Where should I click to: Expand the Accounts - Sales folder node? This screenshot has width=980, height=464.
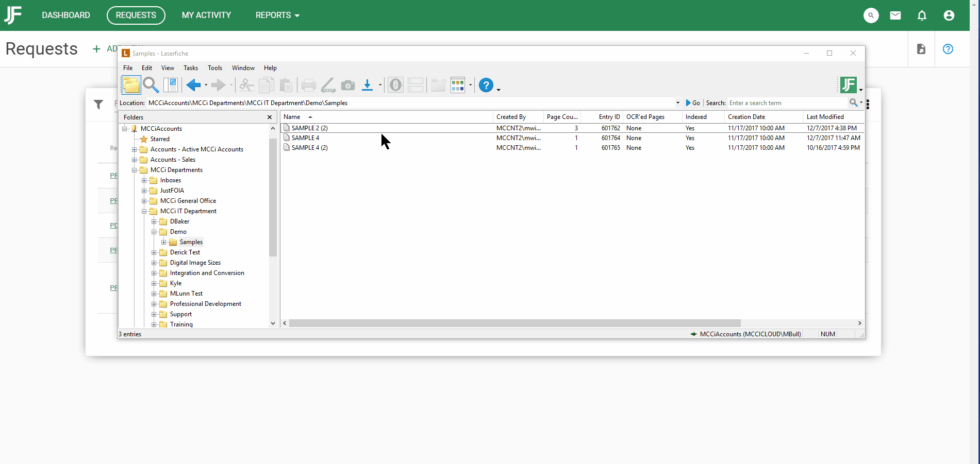[x=135, y=160]
